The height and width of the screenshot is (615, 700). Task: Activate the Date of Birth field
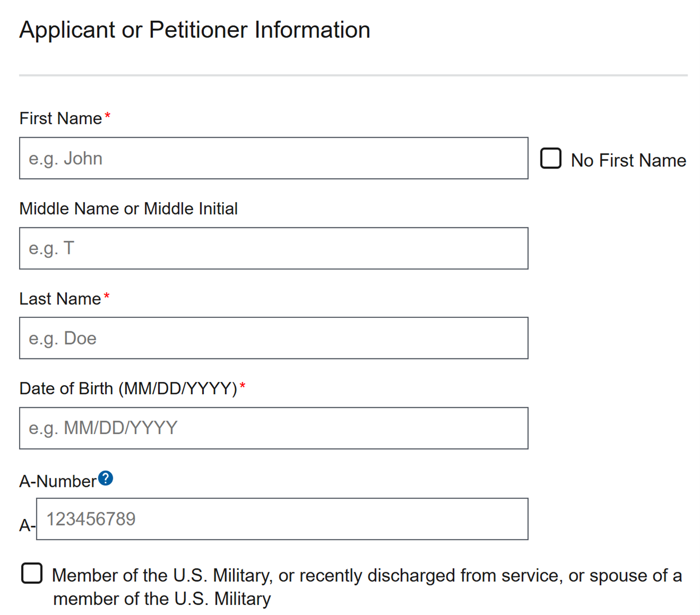273,428
